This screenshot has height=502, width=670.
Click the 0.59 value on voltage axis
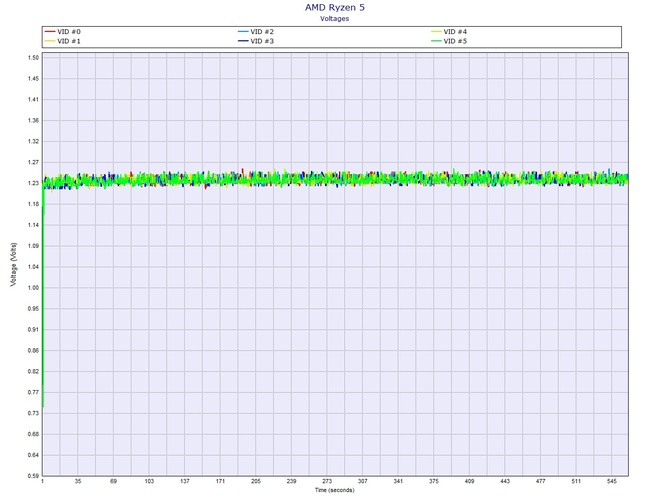pyautogui.click(x=33, y=476)
